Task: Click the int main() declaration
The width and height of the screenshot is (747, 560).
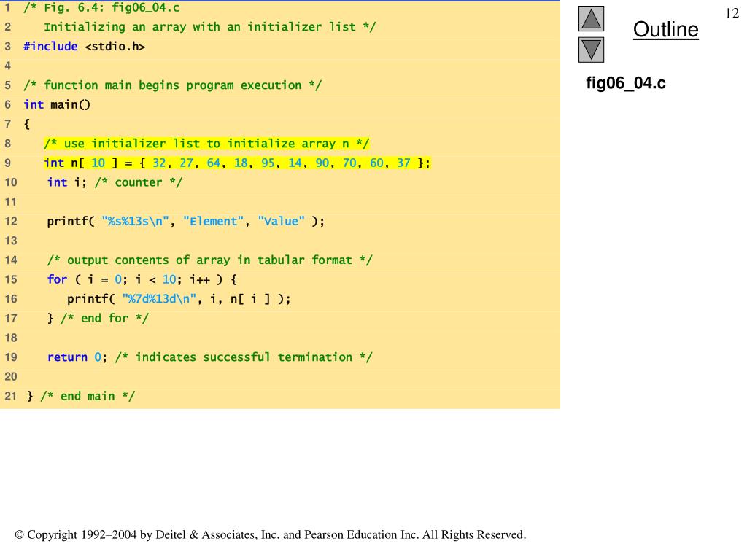Action: tap(57, 104)
